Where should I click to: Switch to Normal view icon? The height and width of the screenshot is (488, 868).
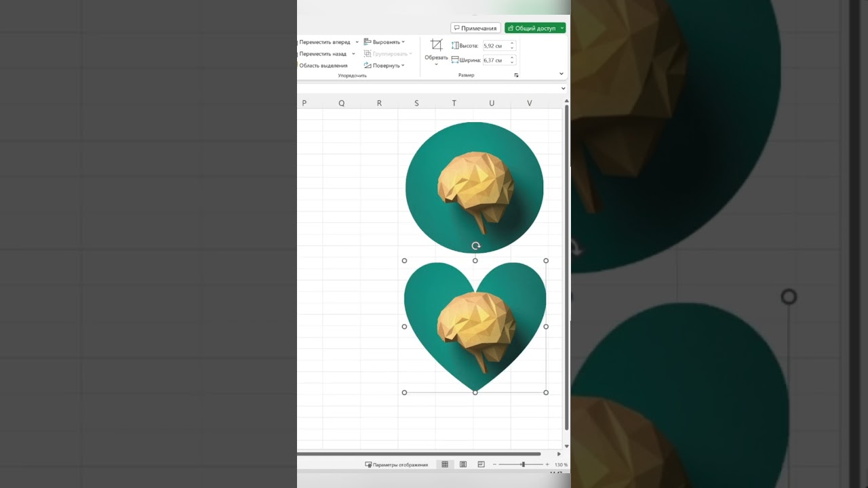coord(445,464)
